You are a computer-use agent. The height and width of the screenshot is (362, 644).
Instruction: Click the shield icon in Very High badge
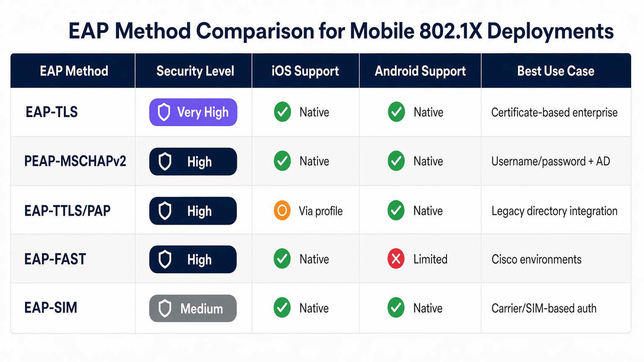(x=164, y=112)
